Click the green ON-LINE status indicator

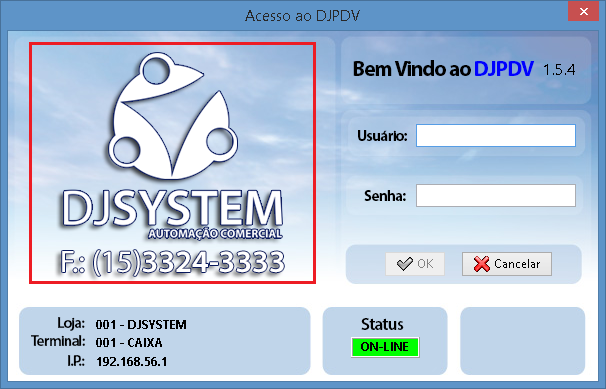coord(385,347)
